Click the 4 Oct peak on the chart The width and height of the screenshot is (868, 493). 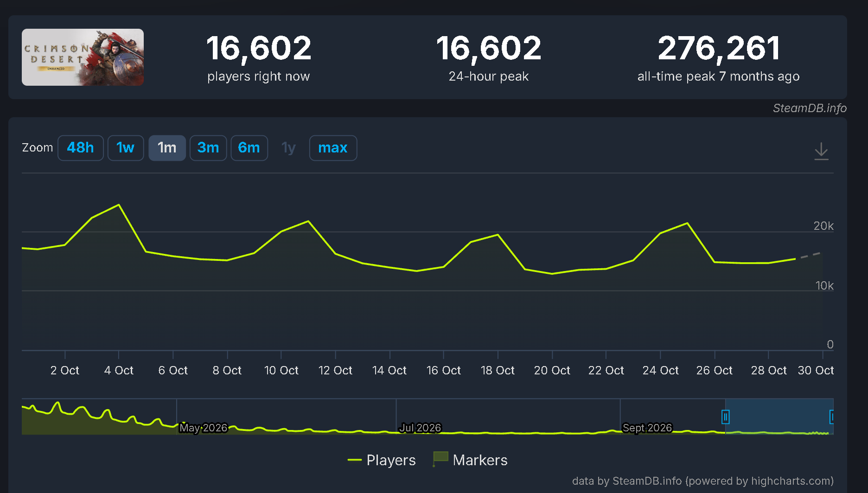pyautogui.click(x=119, y=205)
